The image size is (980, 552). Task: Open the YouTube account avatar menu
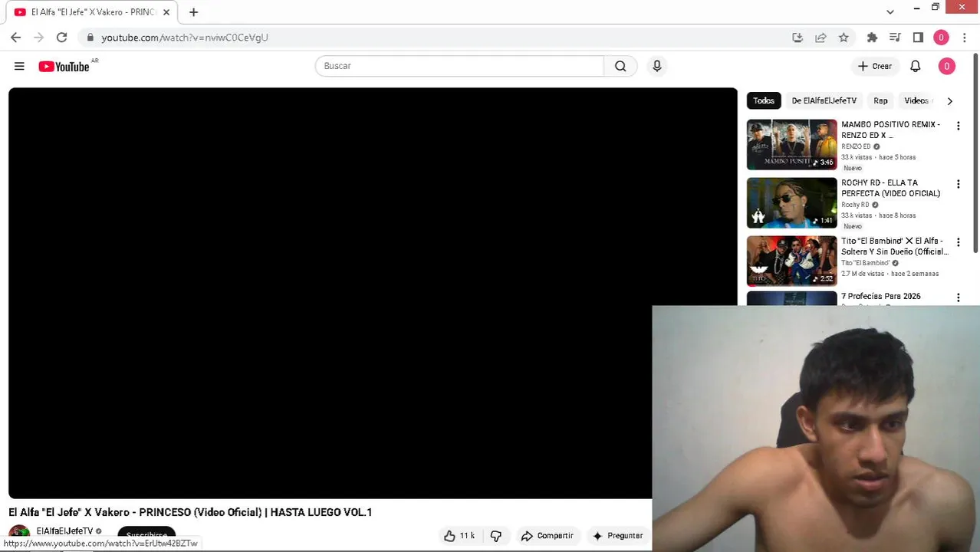point(946,66)
